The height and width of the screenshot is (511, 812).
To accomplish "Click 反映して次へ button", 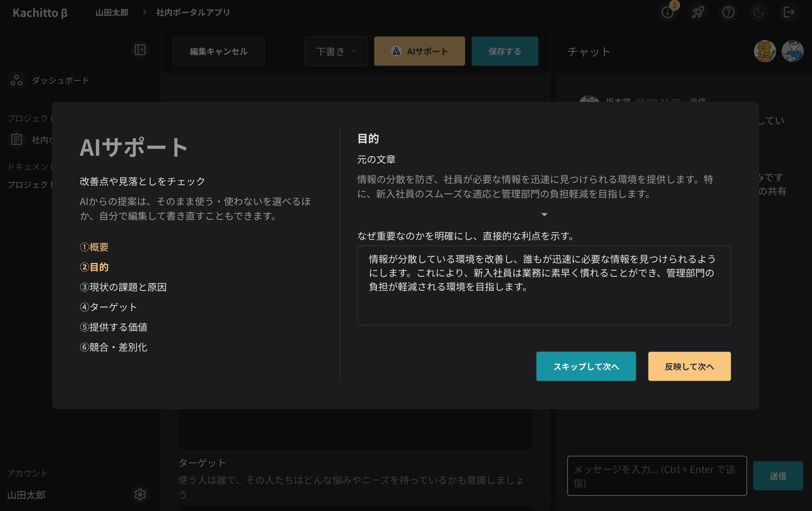I will pyautogui.click(x=689, y=366).
